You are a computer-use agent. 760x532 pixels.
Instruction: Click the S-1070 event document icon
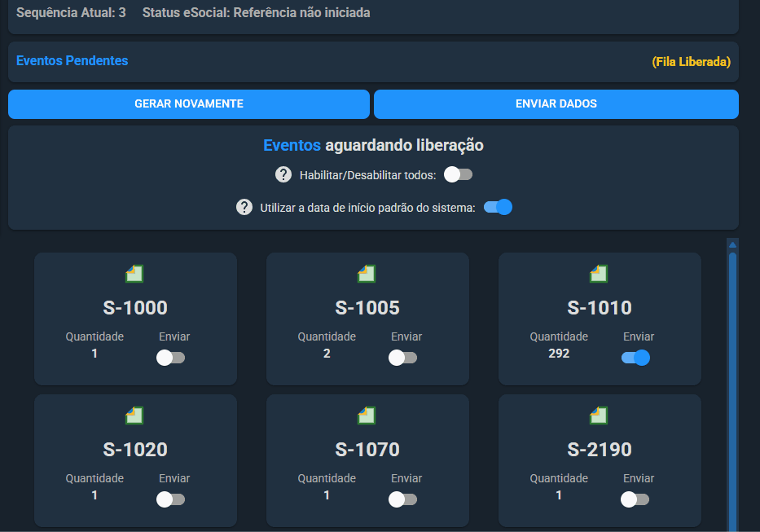(x=367, y=415)
